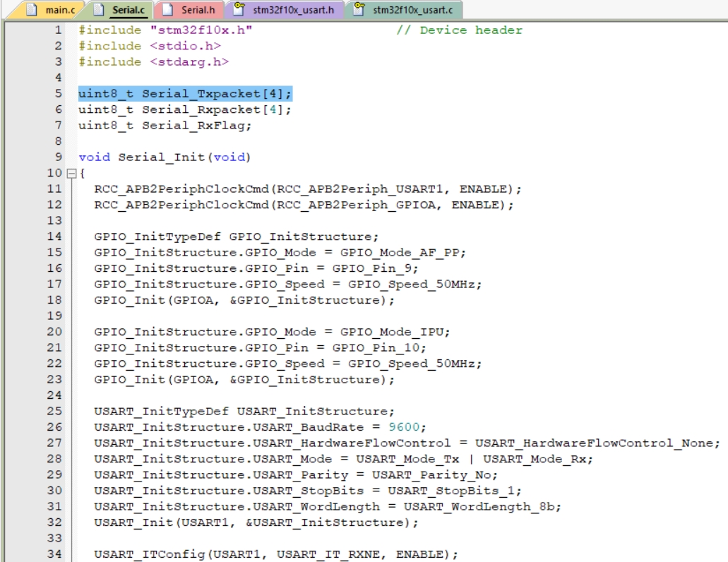Switch to the main.c tab
728x562 pixels.
click(51, 10)
